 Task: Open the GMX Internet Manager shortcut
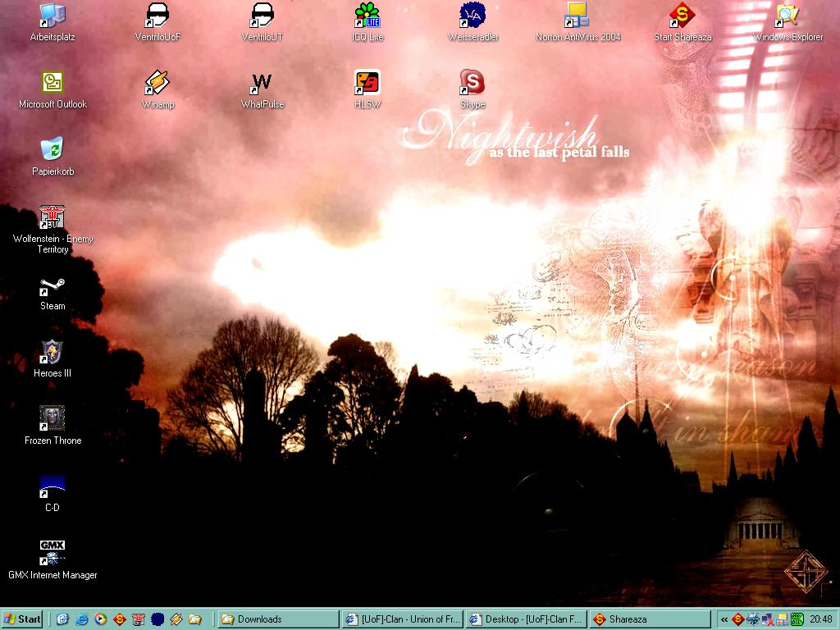52,560
